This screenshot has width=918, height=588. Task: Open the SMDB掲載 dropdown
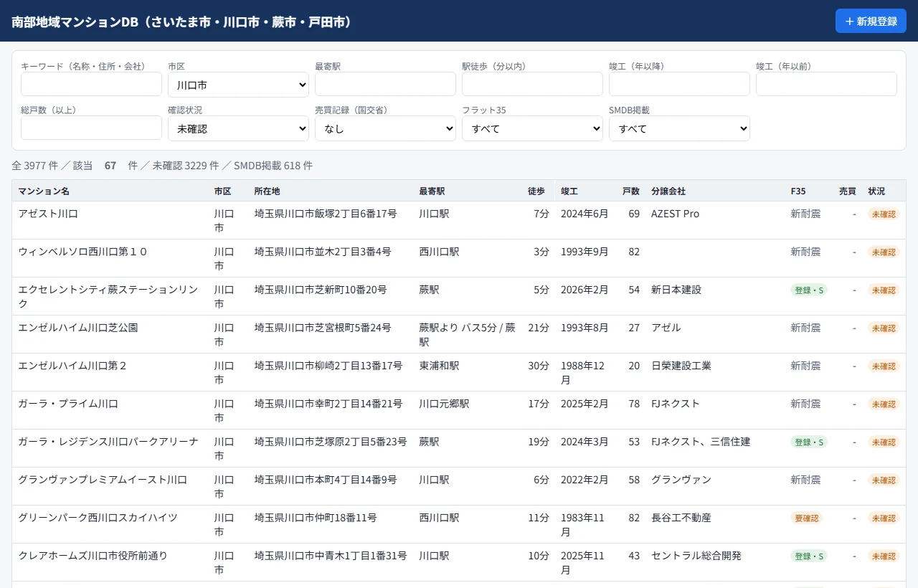pos(679,128)
